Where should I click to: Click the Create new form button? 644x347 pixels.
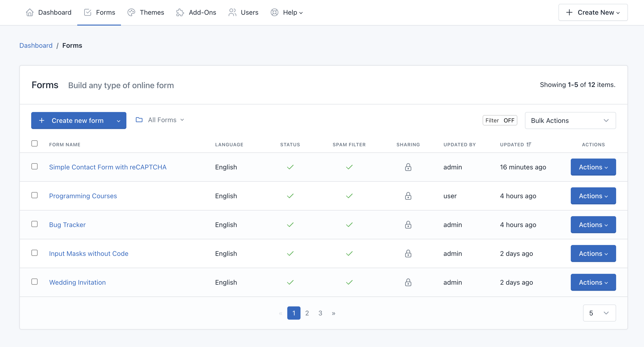pyautogui.click(x=72, y=120)
